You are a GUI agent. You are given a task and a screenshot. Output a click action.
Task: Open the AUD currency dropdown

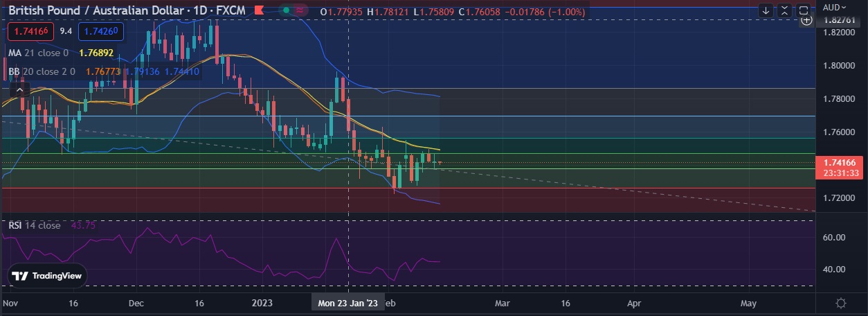835,7
